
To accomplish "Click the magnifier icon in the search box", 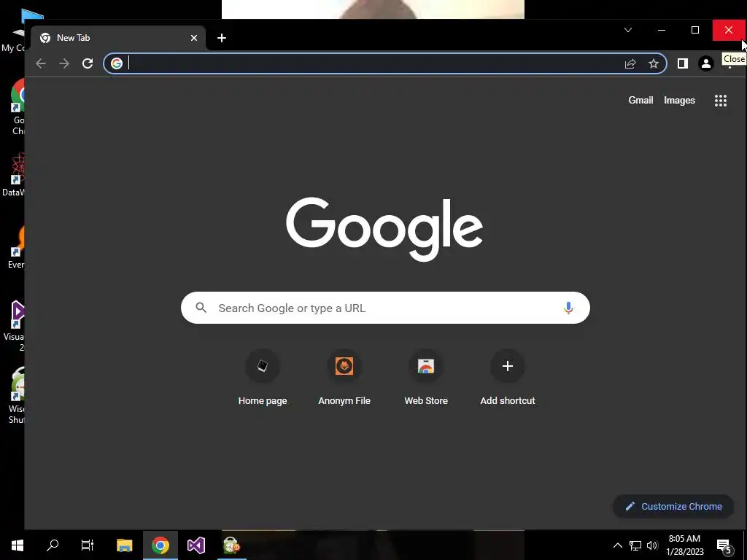I will tap(201, 308).
